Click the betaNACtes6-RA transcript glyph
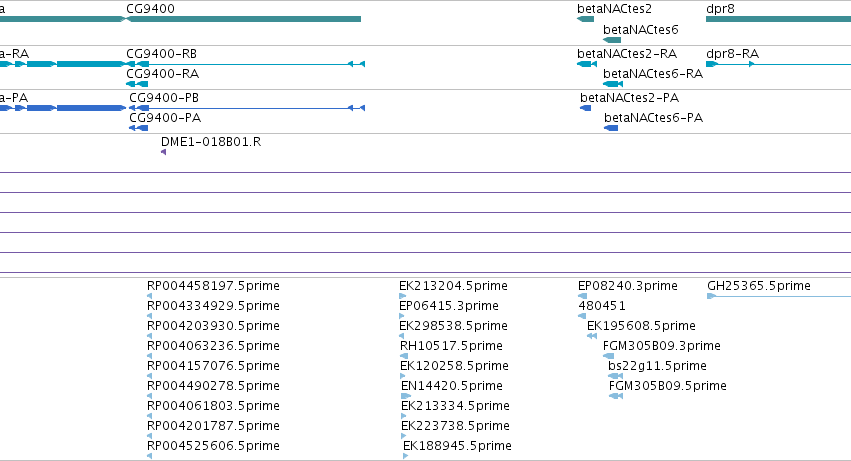Image resolution: width=851 pixels, height=461 pixels. (x=613, y=84)
